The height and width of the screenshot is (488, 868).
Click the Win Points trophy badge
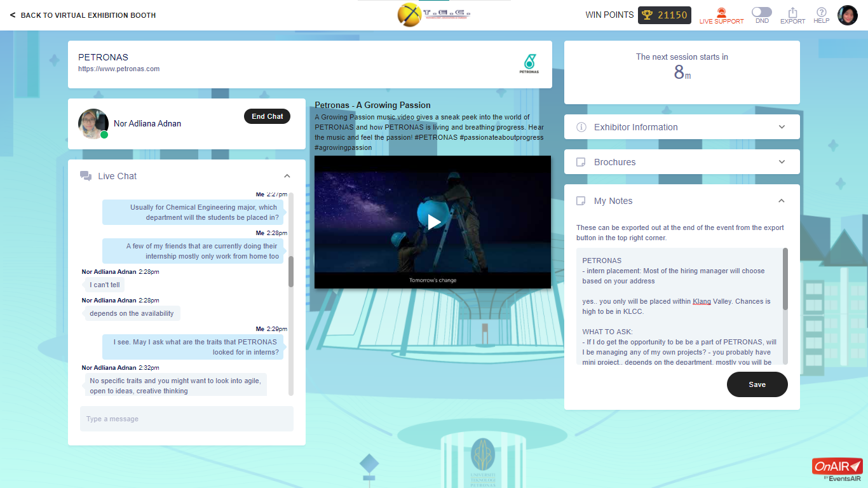pyautogui.click(x=665, y=15)
